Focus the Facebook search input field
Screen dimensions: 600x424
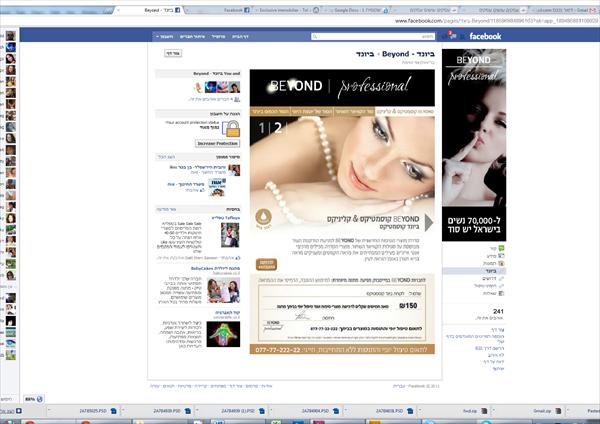[x=373, y=36]
